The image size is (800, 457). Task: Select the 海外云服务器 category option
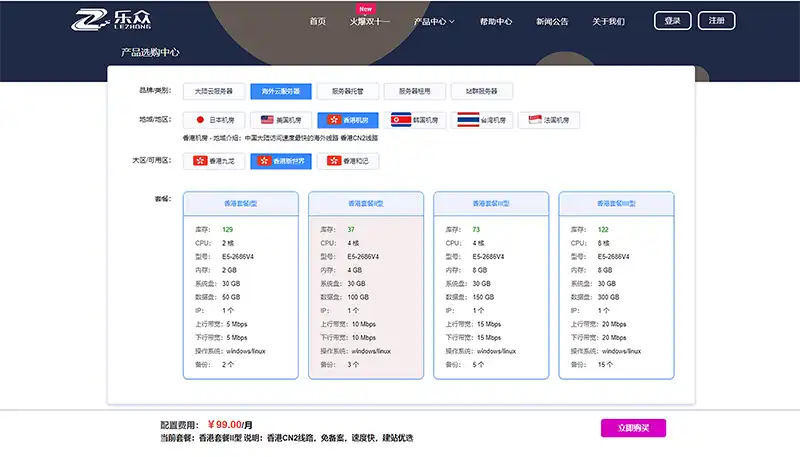tap(281, 91)
